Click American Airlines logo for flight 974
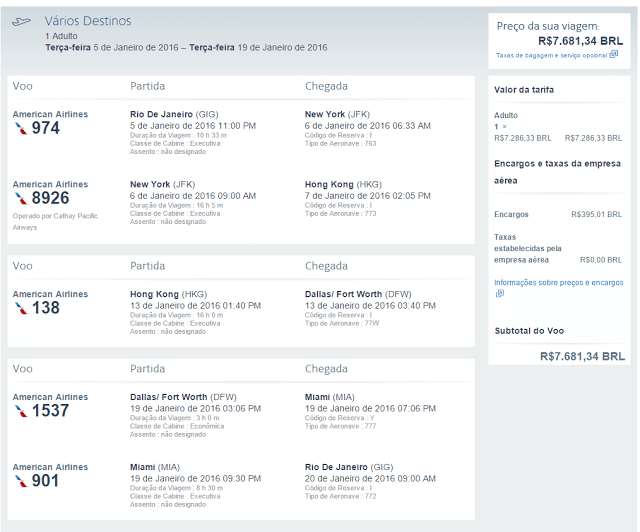640x532 pixels. [21, 129]
